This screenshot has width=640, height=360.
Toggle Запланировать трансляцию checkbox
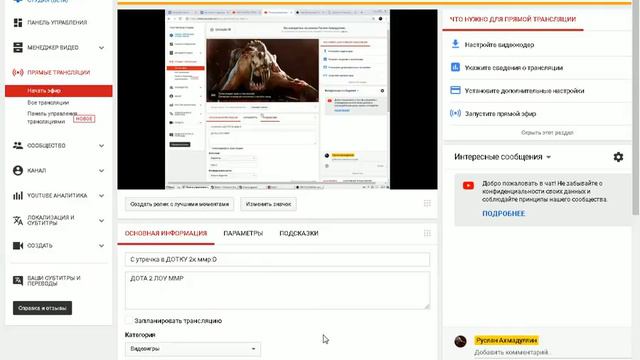129,320
